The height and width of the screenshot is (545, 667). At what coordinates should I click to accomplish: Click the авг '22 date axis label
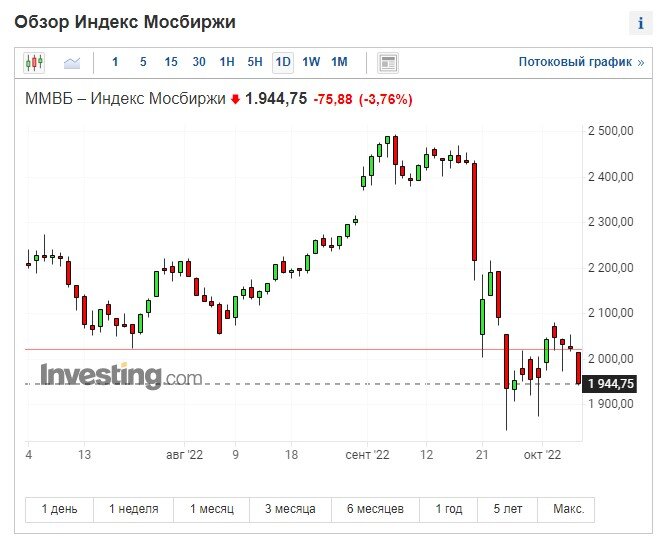click(184, 455)
